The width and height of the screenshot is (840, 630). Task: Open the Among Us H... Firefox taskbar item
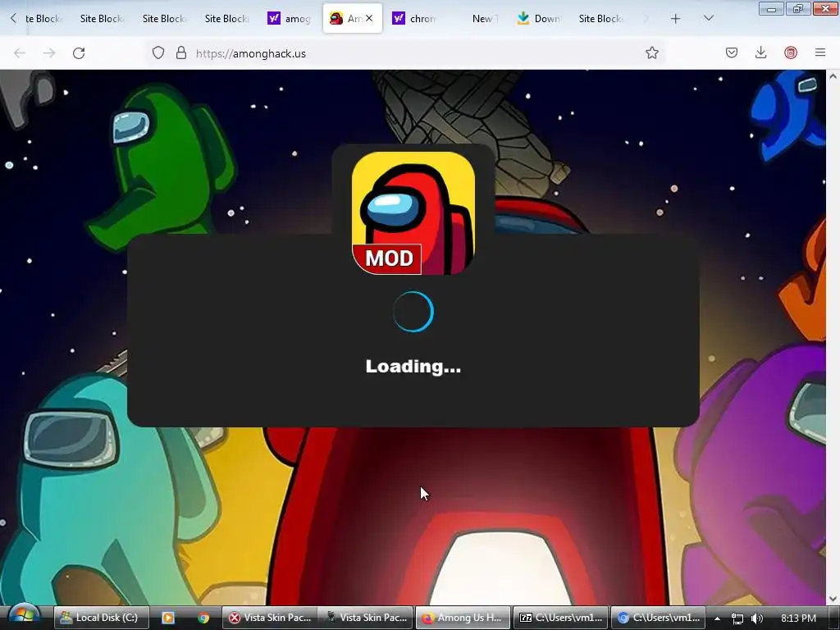463,618
